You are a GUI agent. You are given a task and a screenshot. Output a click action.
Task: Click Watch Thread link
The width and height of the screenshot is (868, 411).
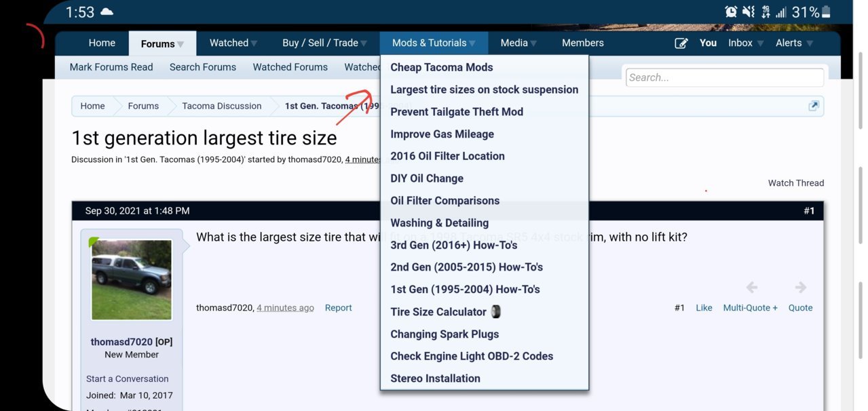pos(796,183)
